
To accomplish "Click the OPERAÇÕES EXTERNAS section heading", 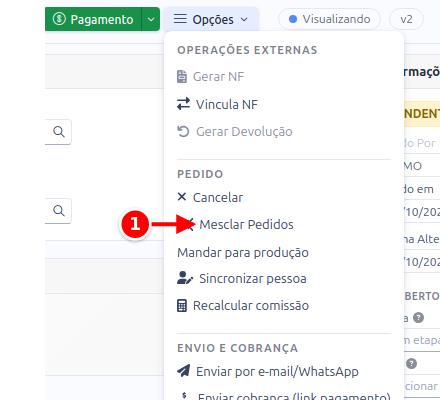I will [247, 50].
